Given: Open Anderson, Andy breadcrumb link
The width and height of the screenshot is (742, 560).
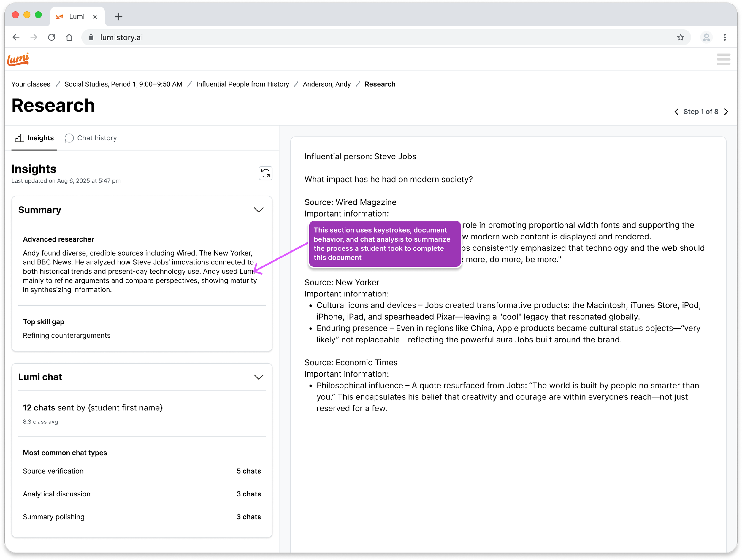Looking at the screenshot, I should click(326, 84).
